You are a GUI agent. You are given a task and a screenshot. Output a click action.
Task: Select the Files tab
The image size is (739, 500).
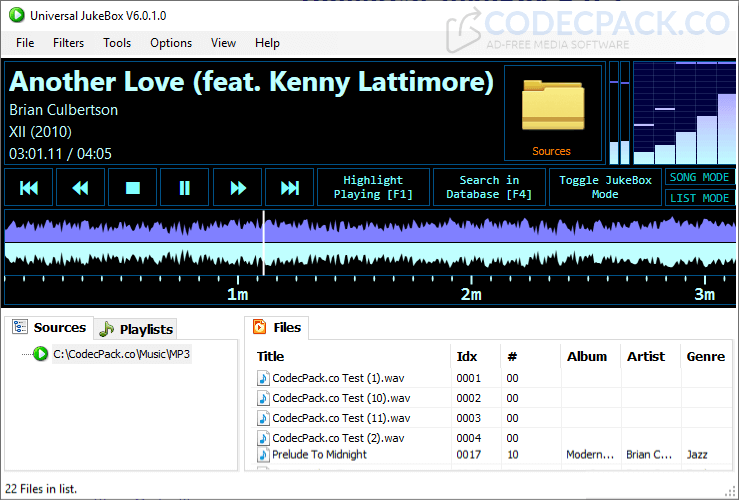[x=277, y=327]
